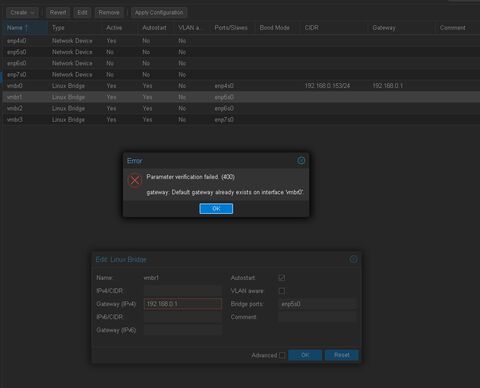Toggle the Autostart checkbox

click(282, 278)
